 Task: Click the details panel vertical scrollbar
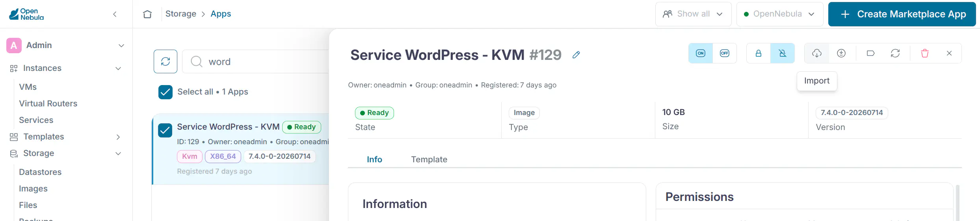pyautogui.click(x=958, y=202)
